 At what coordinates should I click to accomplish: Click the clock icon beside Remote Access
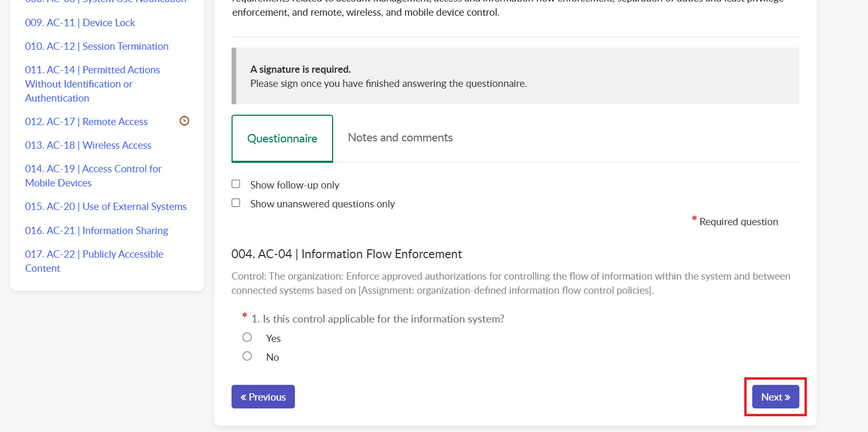click(x=184, y=121)
